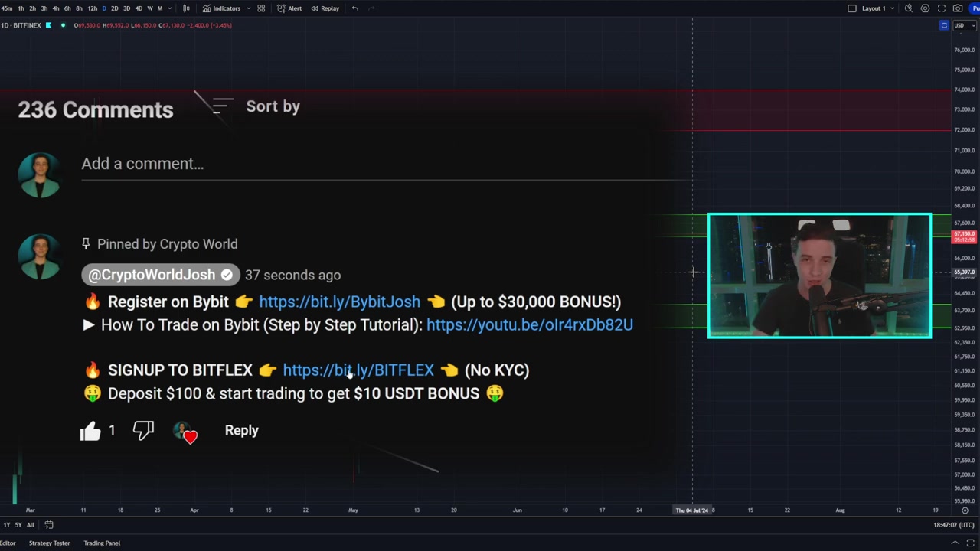Open Strategy Tester tab

pyautogui.click(x=49, y=543)
